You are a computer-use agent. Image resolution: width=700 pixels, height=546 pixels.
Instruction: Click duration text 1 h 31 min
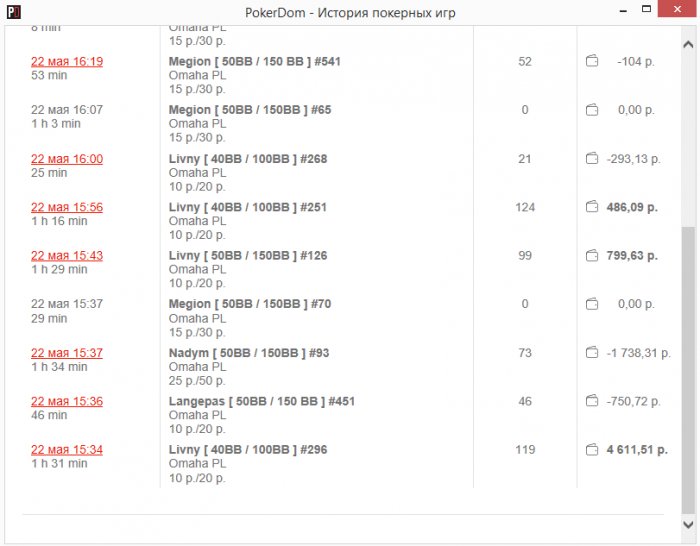[x=59, y=464]
